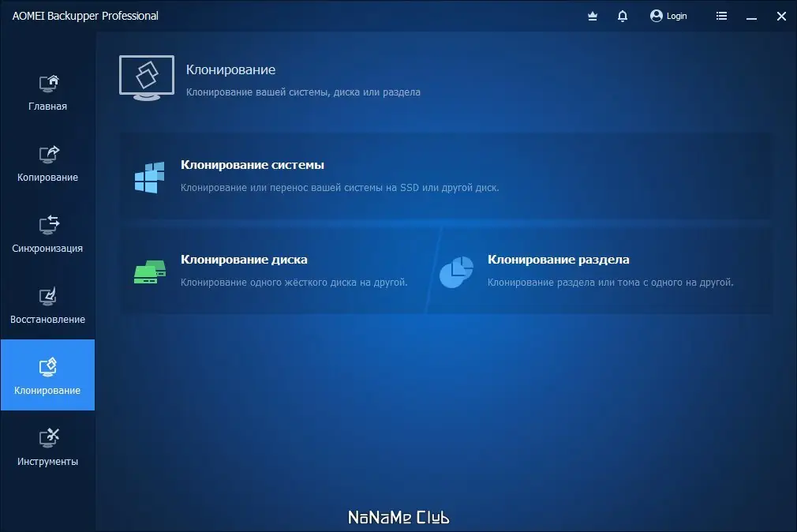The width and height of the screenshot is (797, 532).
Task: Click the upgrade crown icon
Action: point(592,15)
